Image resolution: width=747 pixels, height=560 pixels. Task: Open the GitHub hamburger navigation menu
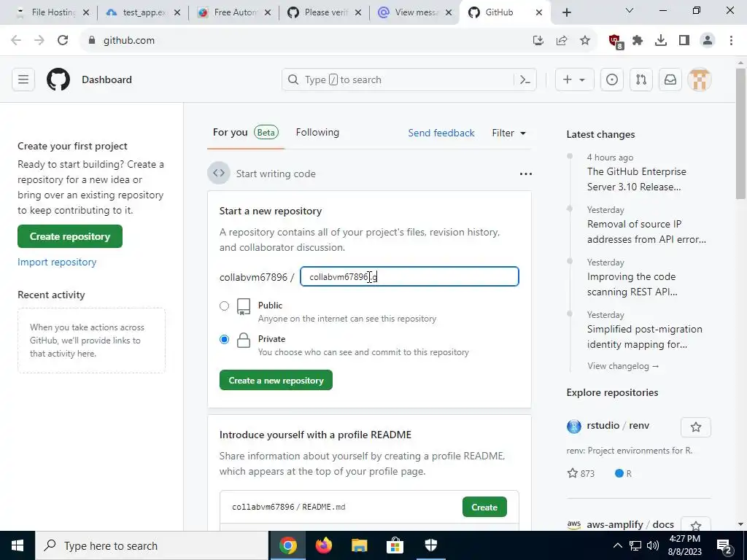tap(23, 79)
